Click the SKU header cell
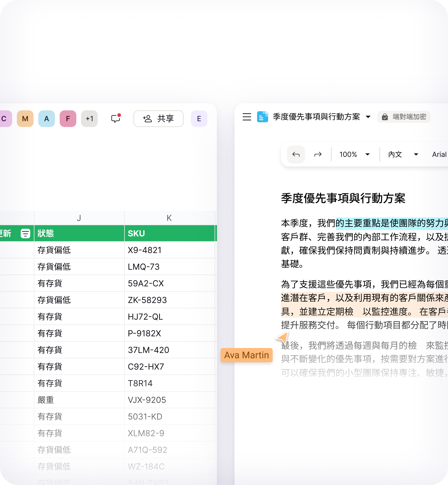This screenshot has width=448, height=485. 170,233
